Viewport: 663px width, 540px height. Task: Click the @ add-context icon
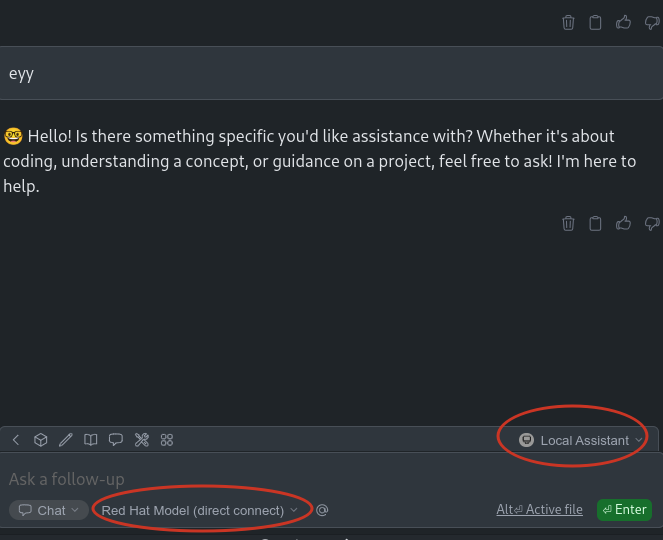[x=322, y=510]
